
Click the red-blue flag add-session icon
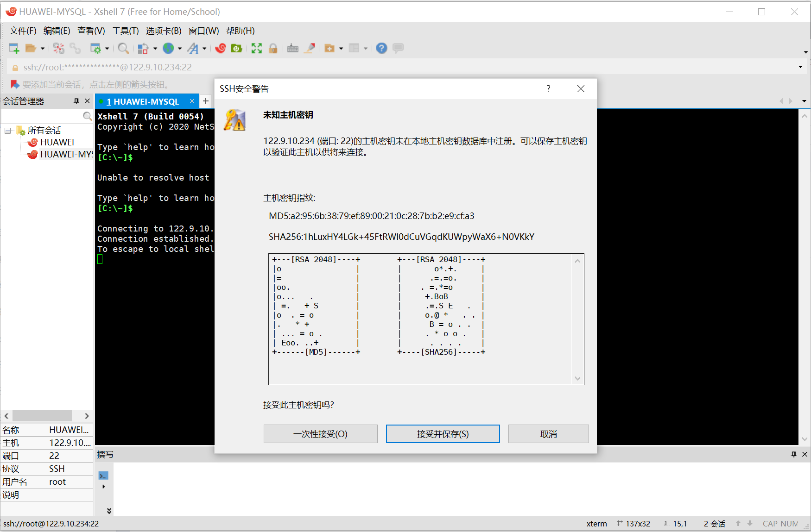pyautogui.click(x=15, y=84)
